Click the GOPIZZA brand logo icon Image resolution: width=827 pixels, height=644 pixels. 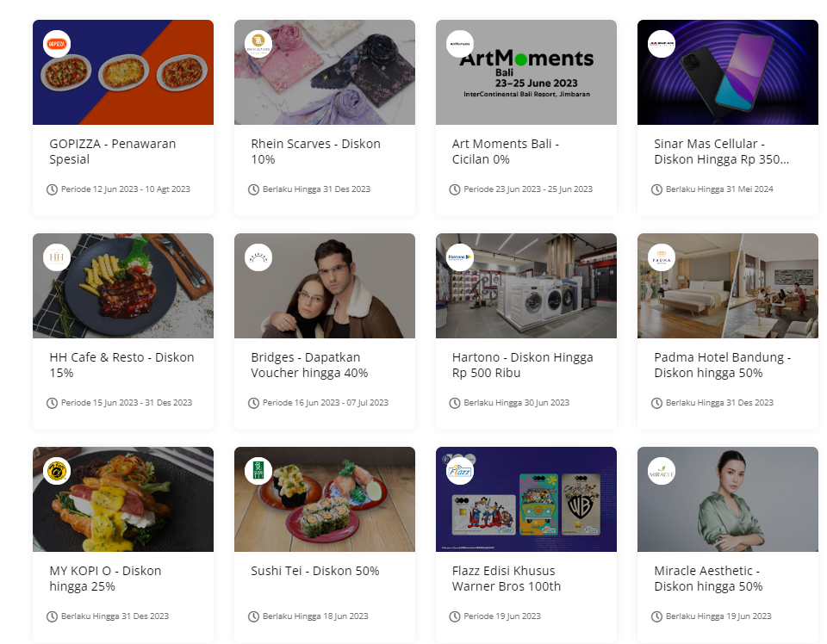pos(57,44)
